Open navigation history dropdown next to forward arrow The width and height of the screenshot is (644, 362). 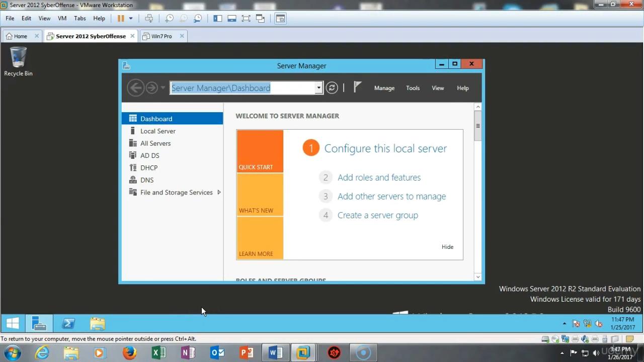163,88
